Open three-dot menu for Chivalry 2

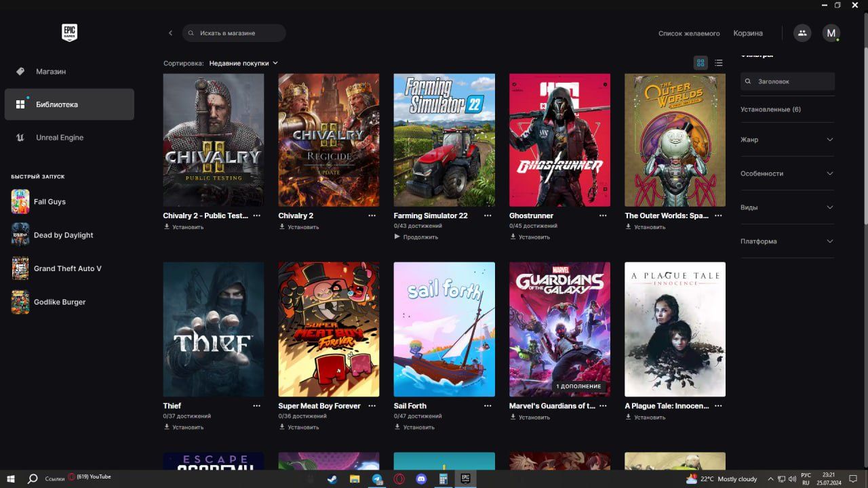(x=372, y=216)
